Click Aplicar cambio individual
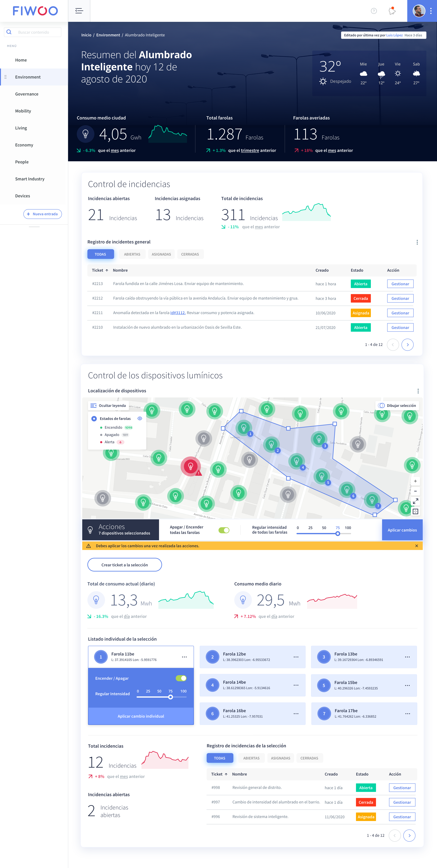 tap(141, 716)
